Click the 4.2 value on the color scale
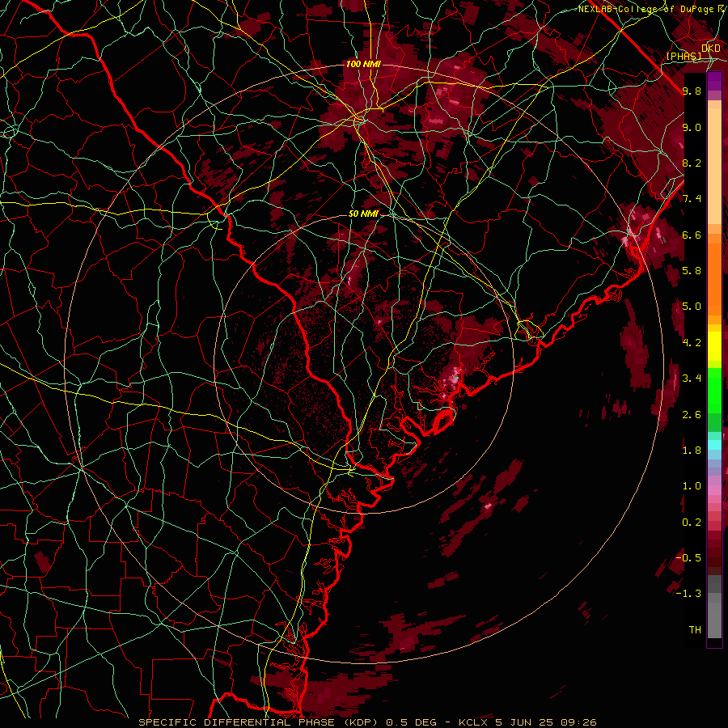The width and height of the screenshot is (728, 728). (x=692, y=343)
